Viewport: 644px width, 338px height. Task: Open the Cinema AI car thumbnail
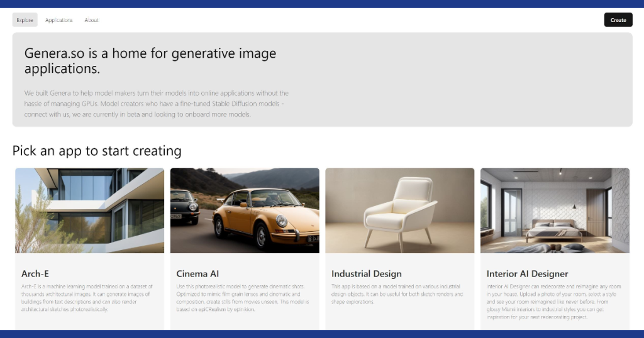245,210
